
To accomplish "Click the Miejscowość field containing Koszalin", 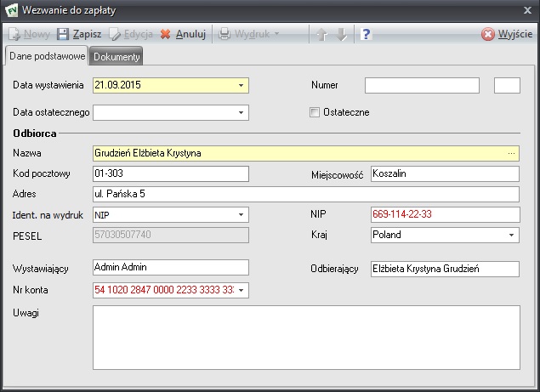I will click(x=444, y=173).
